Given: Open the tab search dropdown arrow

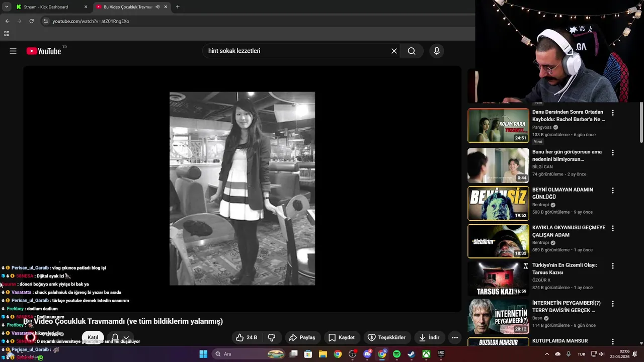Looking at the screenshot, I should click(7, 7).
